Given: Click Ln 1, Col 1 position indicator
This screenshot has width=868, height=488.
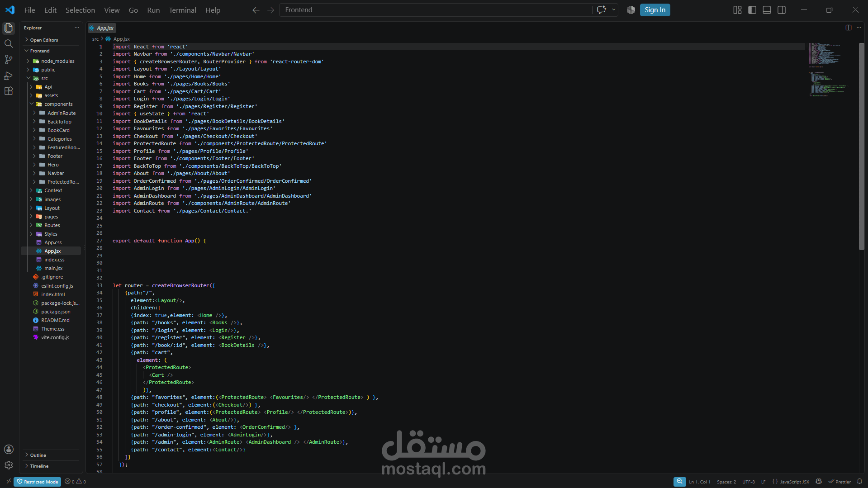Looking at the screenshot, I should point(700,482).
